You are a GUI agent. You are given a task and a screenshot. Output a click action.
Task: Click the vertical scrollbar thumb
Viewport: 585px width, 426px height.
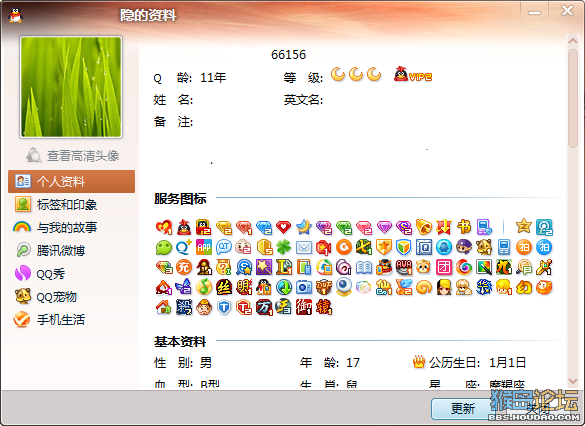click(x=573, y=98)
